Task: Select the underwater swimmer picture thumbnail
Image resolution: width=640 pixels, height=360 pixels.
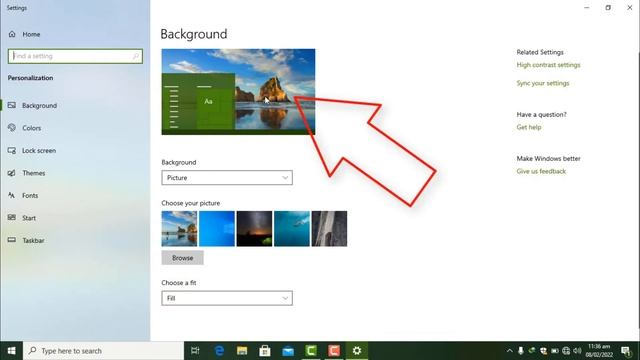Action: point(292,229)
